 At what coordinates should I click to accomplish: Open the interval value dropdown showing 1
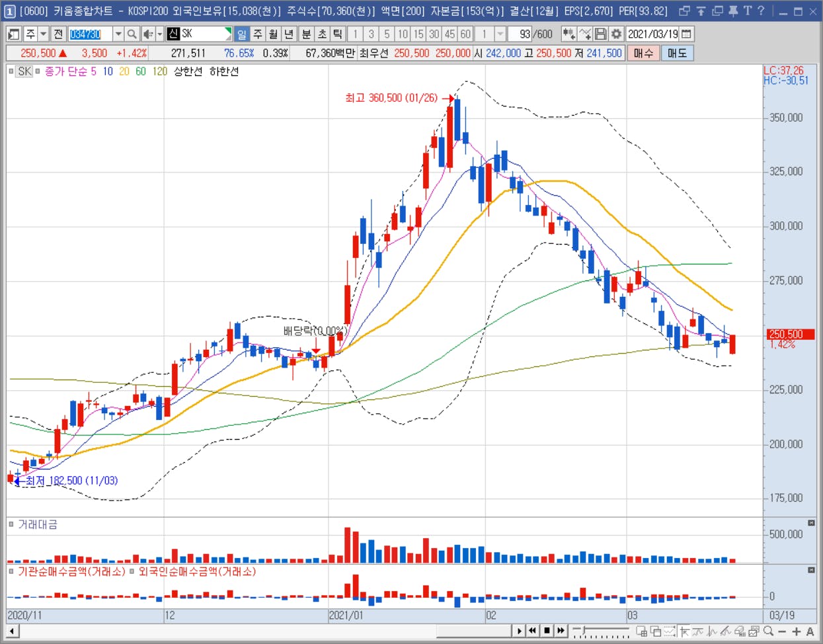point(500,34)
